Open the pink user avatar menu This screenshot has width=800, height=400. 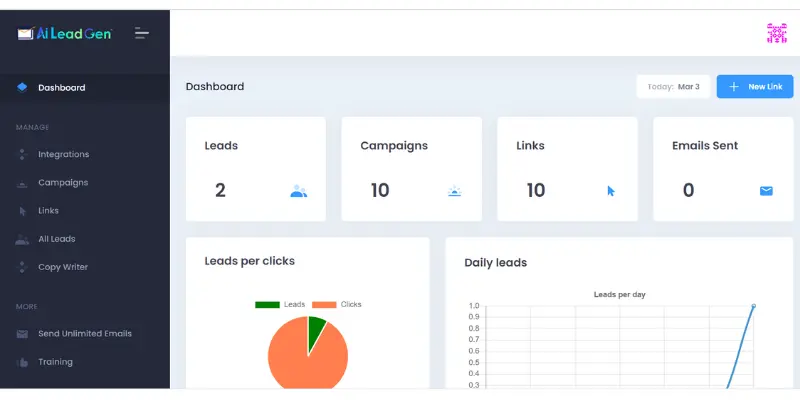point(777,33)
